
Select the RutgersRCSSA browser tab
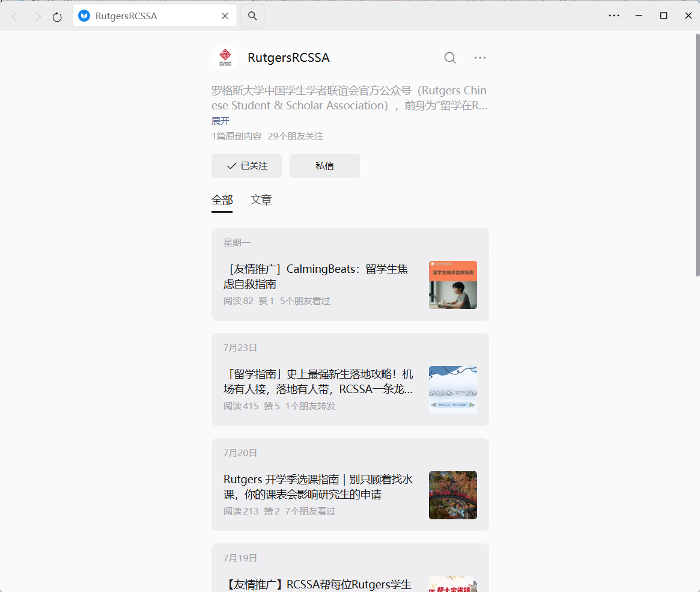[x=154, y=16]
